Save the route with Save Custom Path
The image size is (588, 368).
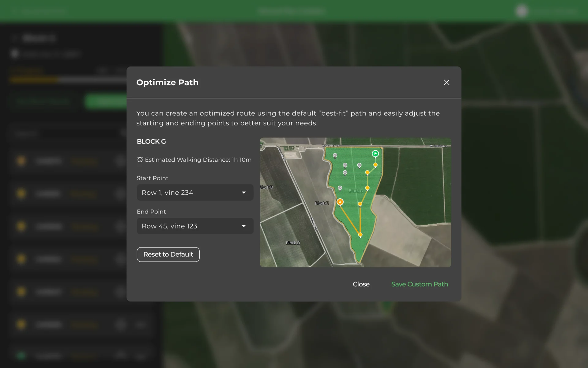pyautogui.click(x=420, y=284)
